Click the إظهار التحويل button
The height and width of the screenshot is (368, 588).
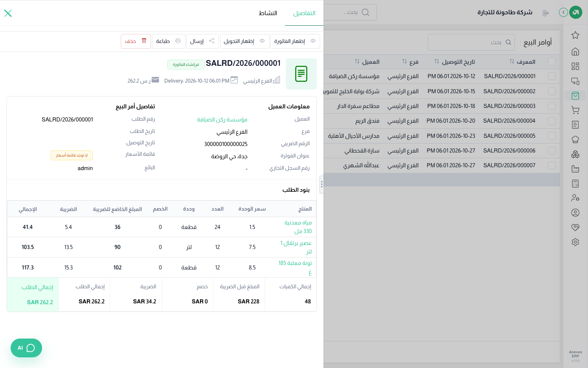245,41
